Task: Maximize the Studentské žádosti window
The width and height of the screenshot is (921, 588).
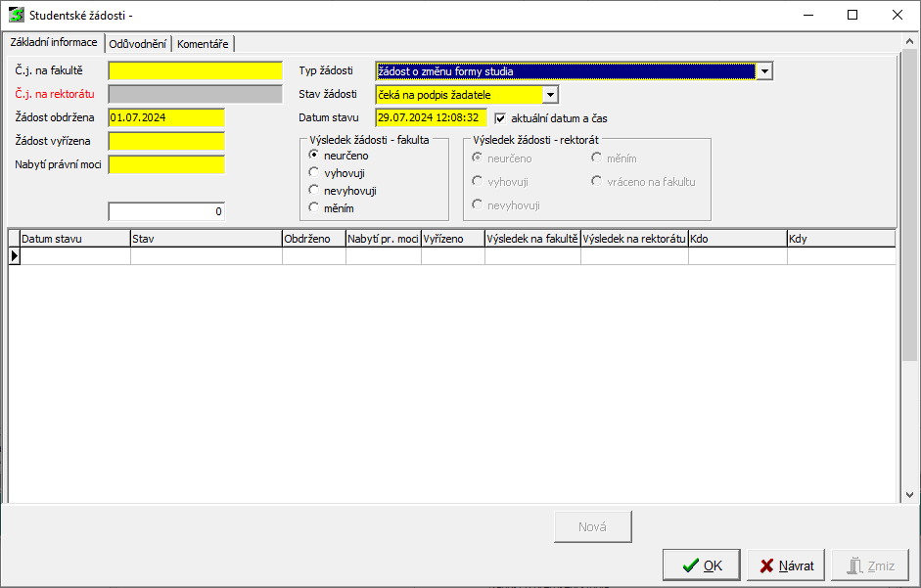Action: [852, 15]
